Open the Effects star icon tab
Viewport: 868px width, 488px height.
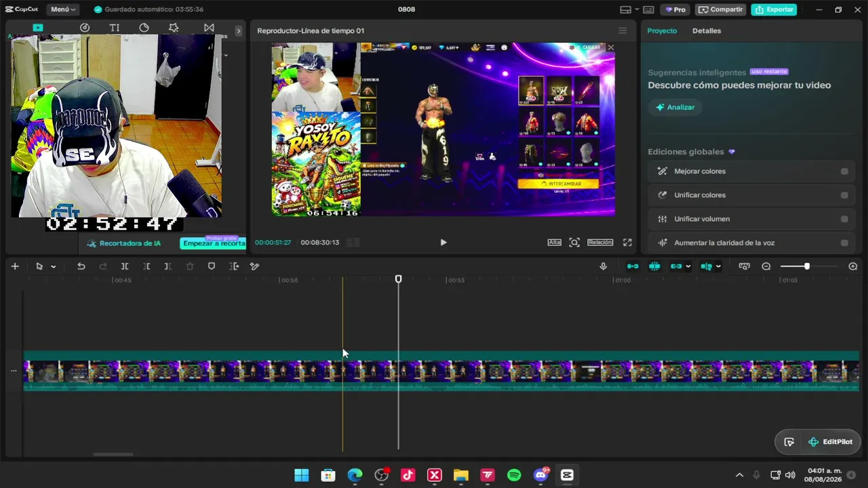[174, 28]
